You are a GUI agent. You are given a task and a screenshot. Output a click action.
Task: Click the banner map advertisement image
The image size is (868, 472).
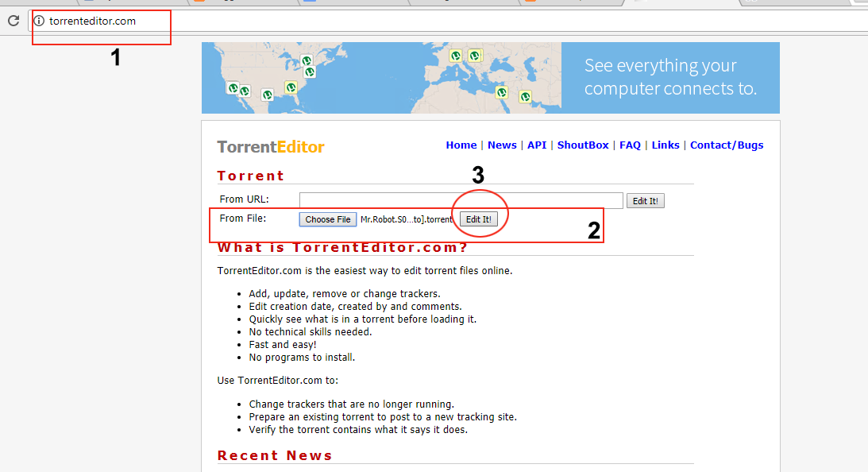tap(381, 78)
